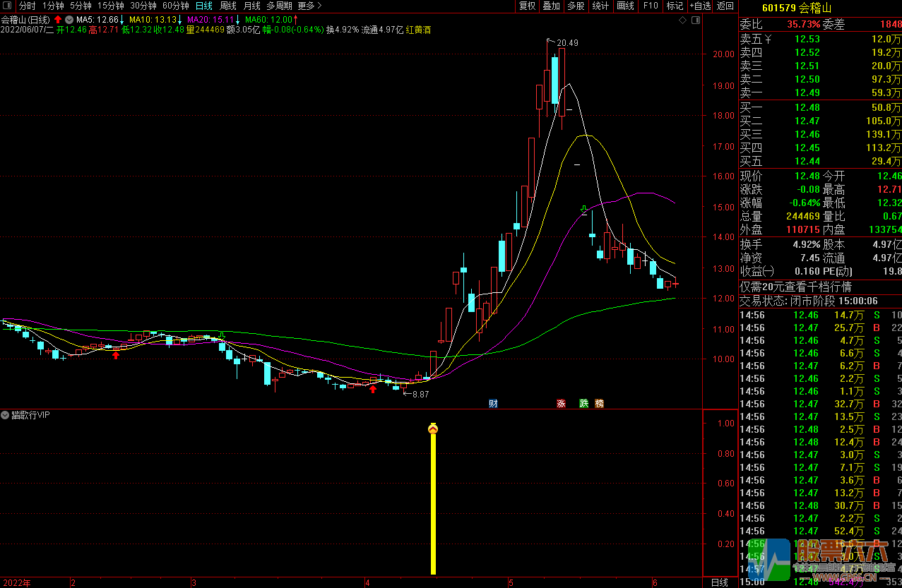The width and height of the screenshot is (902, 588).
Task: Click the 买五 price 12.44 row
Action: click(820, 161)
